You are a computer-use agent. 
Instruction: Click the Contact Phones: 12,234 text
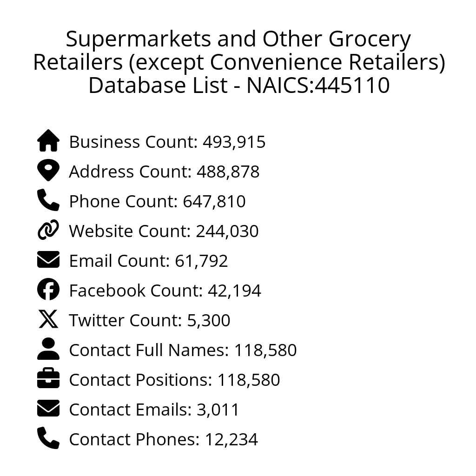pos(163,439)
